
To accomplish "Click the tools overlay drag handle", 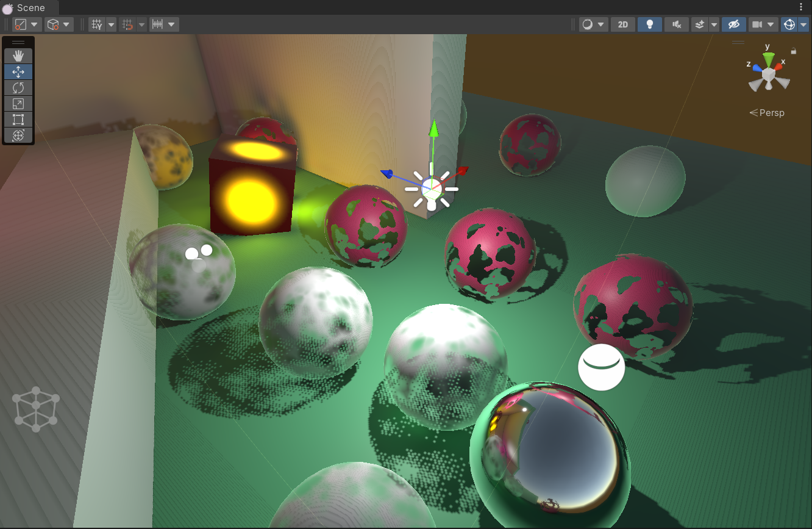I will pos(18,42).
